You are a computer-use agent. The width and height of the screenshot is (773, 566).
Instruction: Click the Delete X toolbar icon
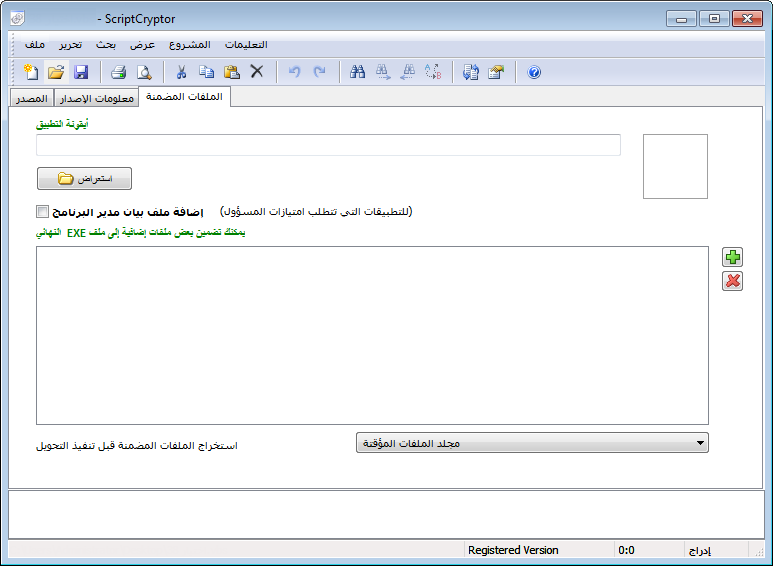(x=257, y=72)
